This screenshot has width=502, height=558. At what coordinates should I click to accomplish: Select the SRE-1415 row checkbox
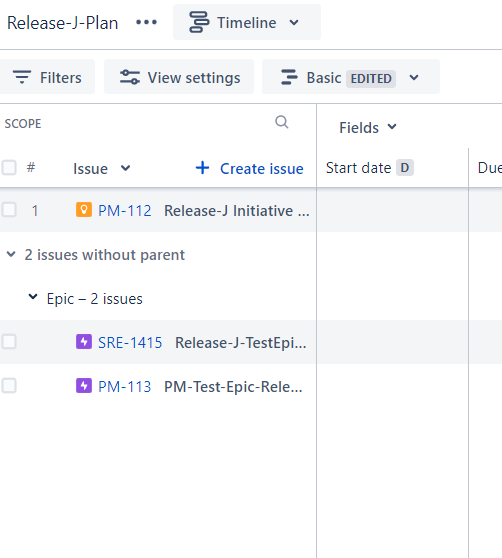9,342
